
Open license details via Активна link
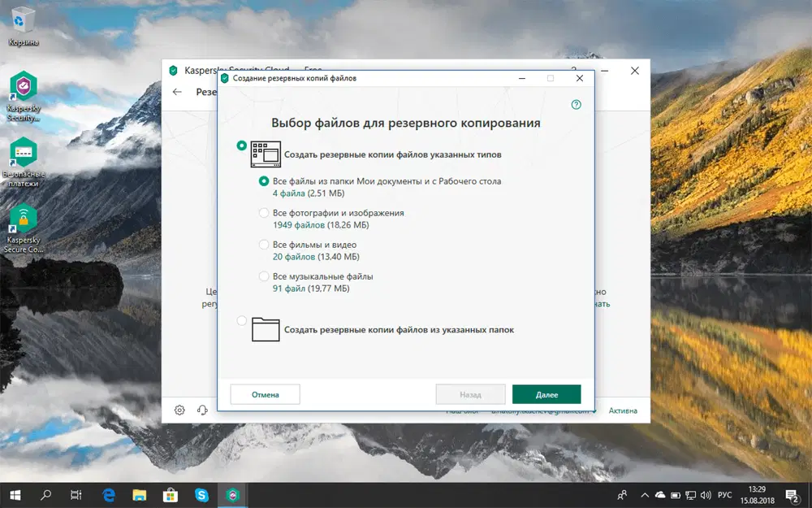point(623,410)
